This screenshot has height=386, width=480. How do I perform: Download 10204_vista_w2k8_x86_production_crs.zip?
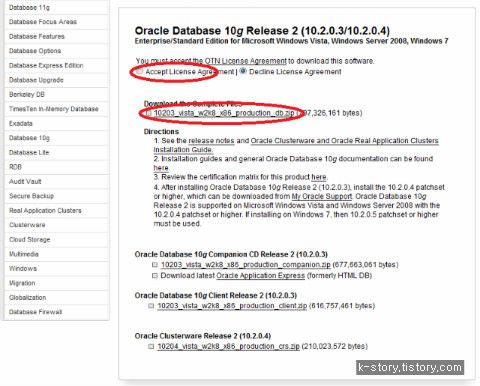point(228,346)
